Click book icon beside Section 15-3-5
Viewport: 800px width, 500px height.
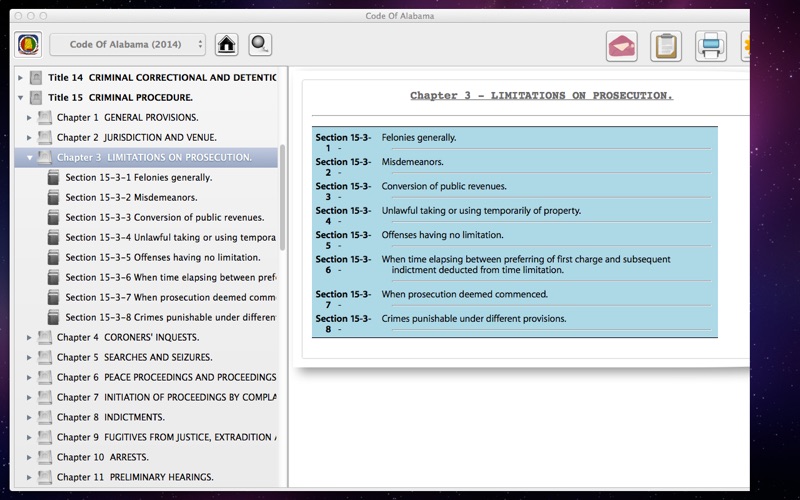pos(53,257)
